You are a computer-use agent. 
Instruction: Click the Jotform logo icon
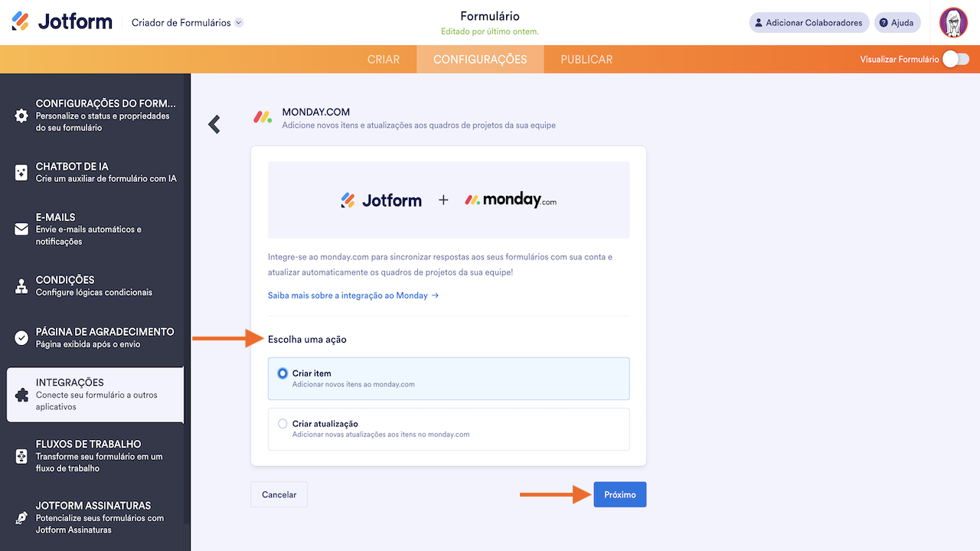pos(21,22)
